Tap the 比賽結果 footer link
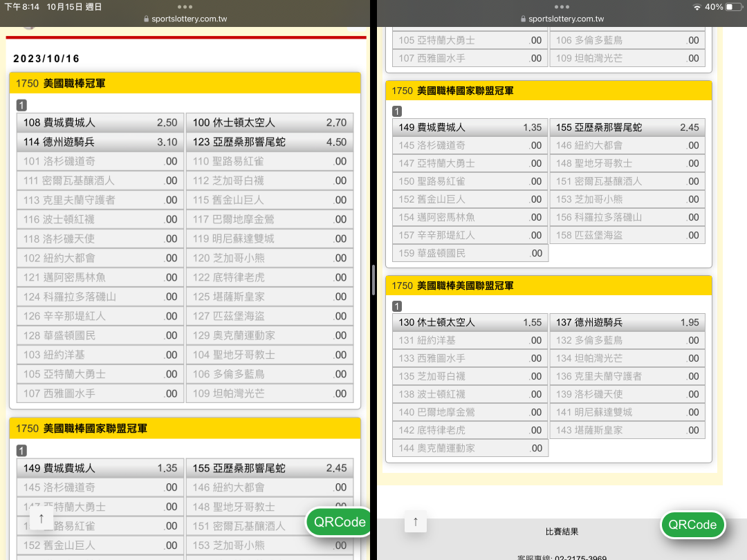 tap(562, 532)
